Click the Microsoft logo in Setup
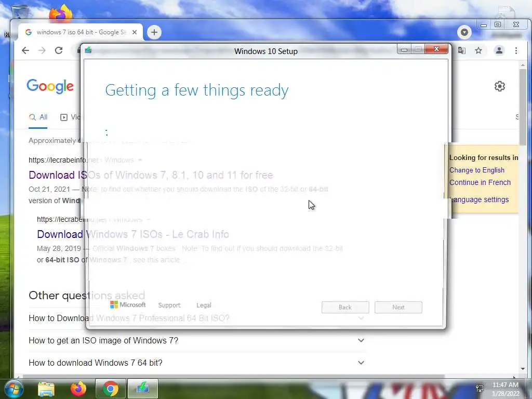532x399 pixels. point(128,304)
